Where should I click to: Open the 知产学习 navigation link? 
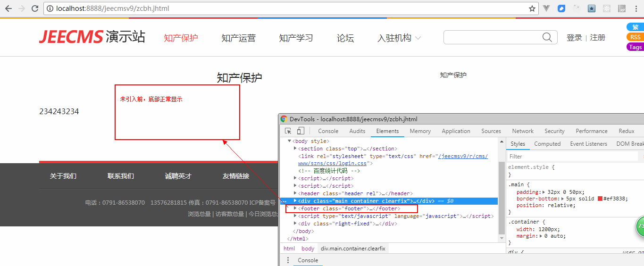296,38
